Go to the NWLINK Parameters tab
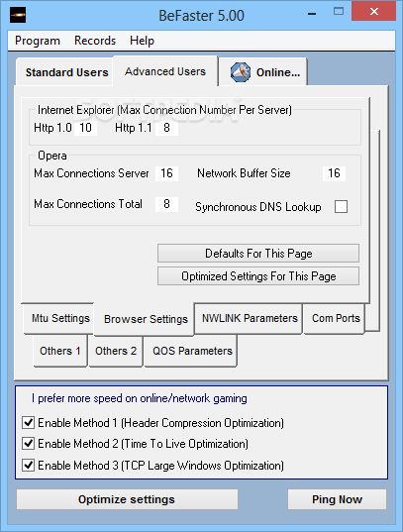403x532 pixels. pyautogui.click(x=250, y=318)
